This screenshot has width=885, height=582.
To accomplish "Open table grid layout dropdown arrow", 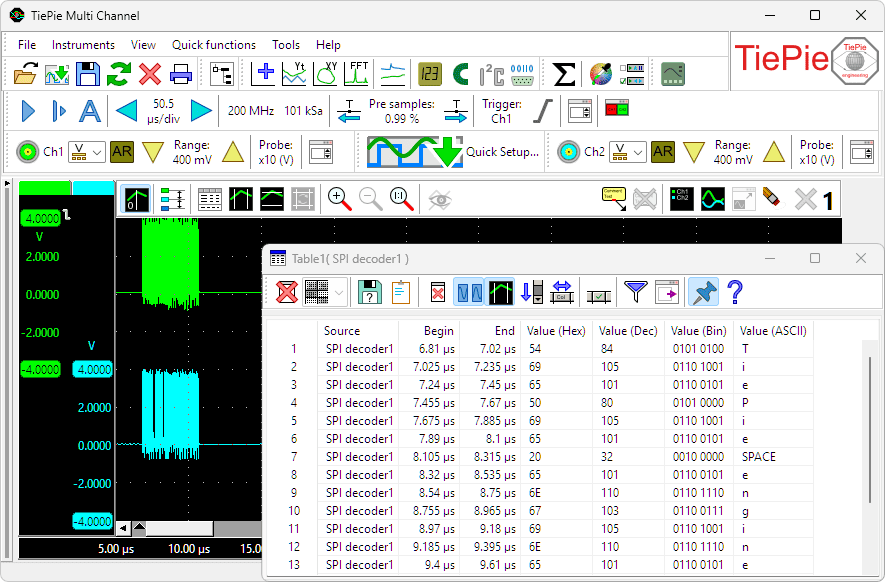I will pos(339,292).
